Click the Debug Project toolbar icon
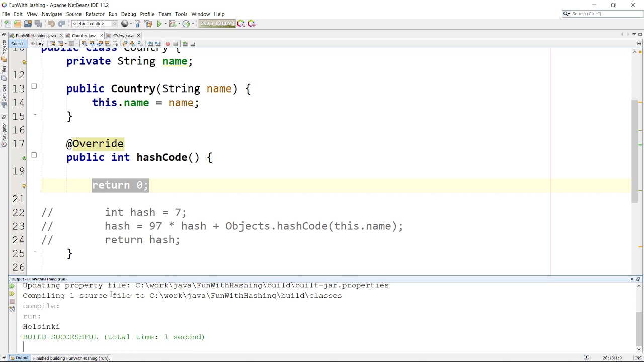 pyautogui.click(x=172, y=24)
